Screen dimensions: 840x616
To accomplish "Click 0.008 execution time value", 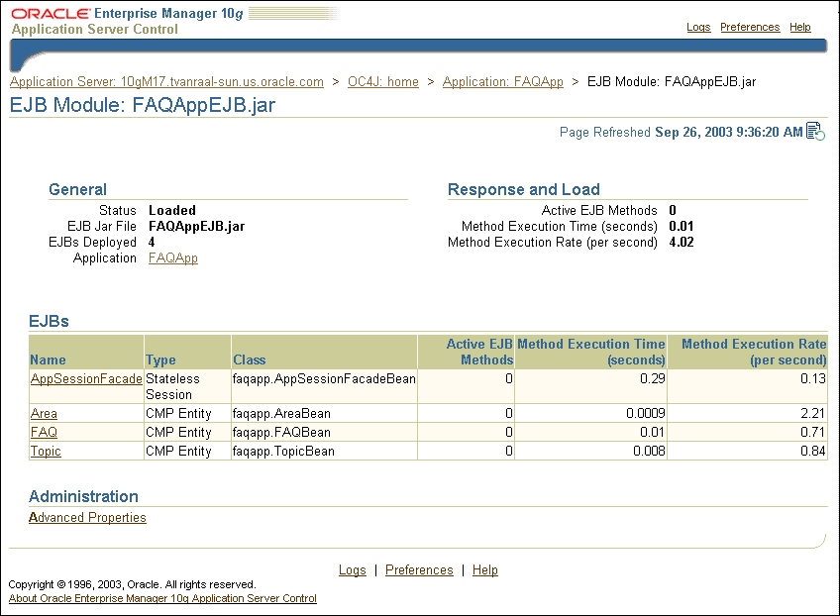I will pyautogui.click(x=649, y=451).
